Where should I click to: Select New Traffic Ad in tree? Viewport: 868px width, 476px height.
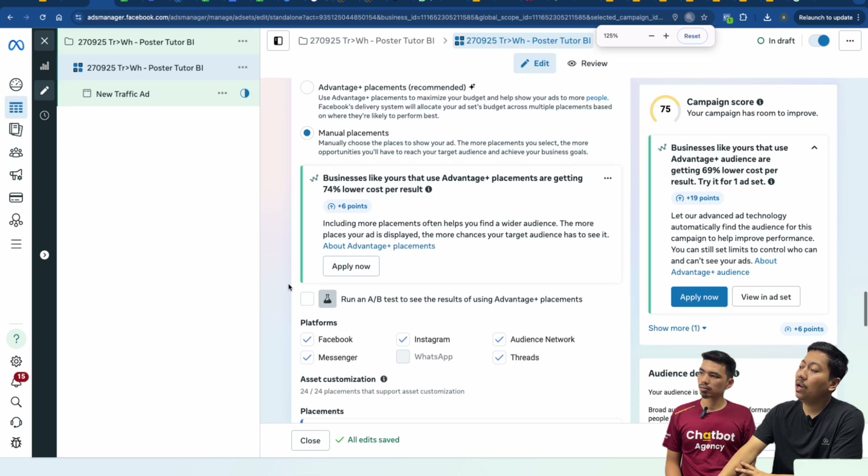pos(123,94)
